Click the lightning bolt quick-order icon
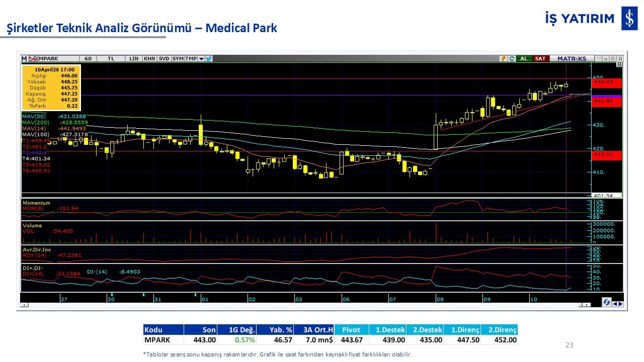The image size is (644, 362). (503, 59)
